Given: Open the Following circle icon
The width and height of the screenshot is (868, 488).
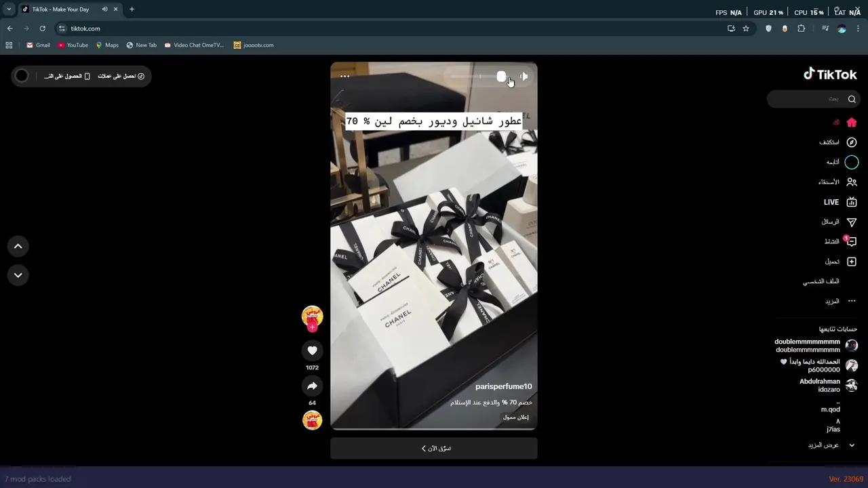Looking at the screenshot, I should click(852, 162).
